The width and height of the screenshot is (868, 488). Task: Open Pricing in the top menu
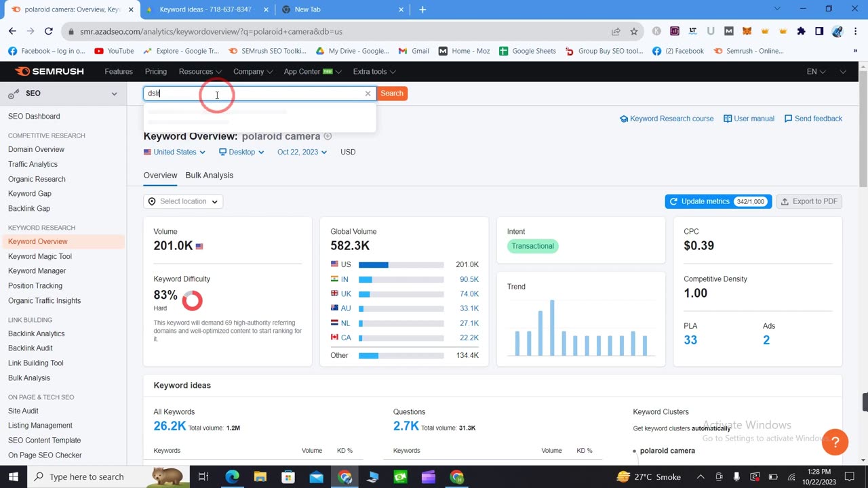coord(155,71)
